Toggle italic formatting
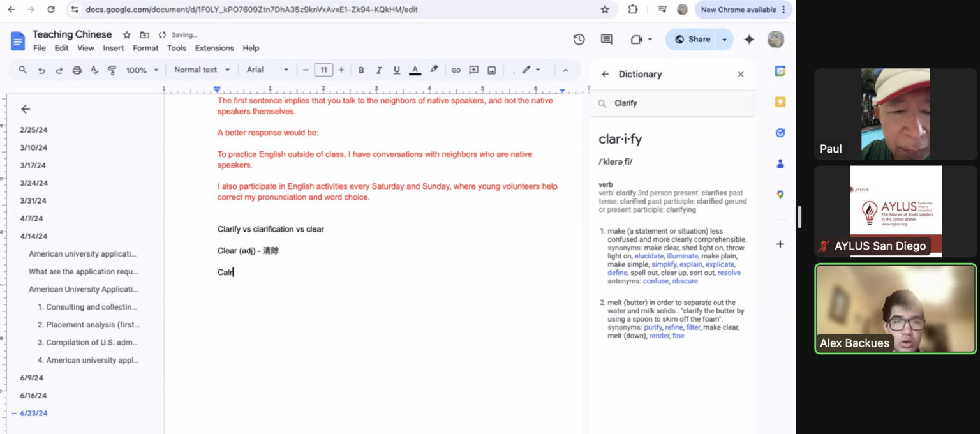The height and width of the screenshot is (434, 980). [x=379, y=70]
